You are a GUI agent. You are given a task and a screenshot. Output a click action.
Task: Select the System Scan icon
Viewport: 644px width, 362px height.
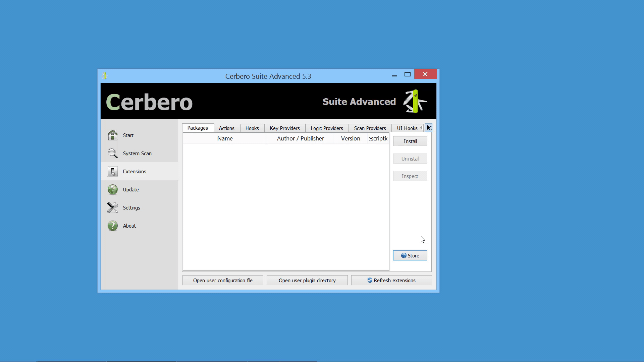112,153
